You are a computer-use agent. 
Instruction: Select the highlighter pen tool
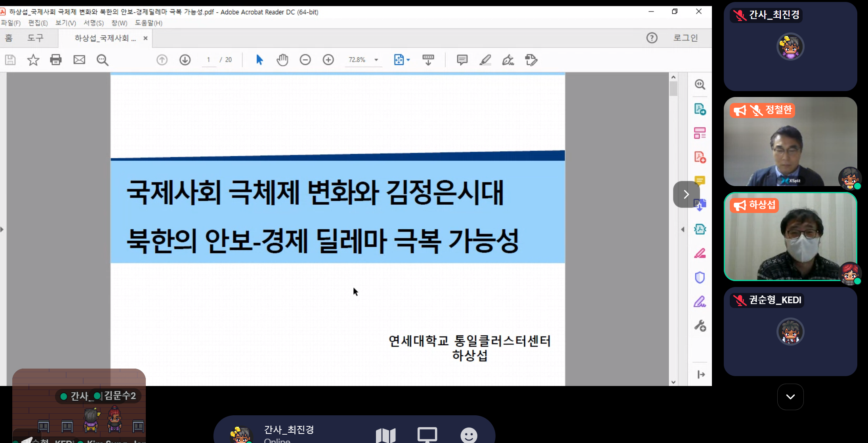tap(485, 60)
